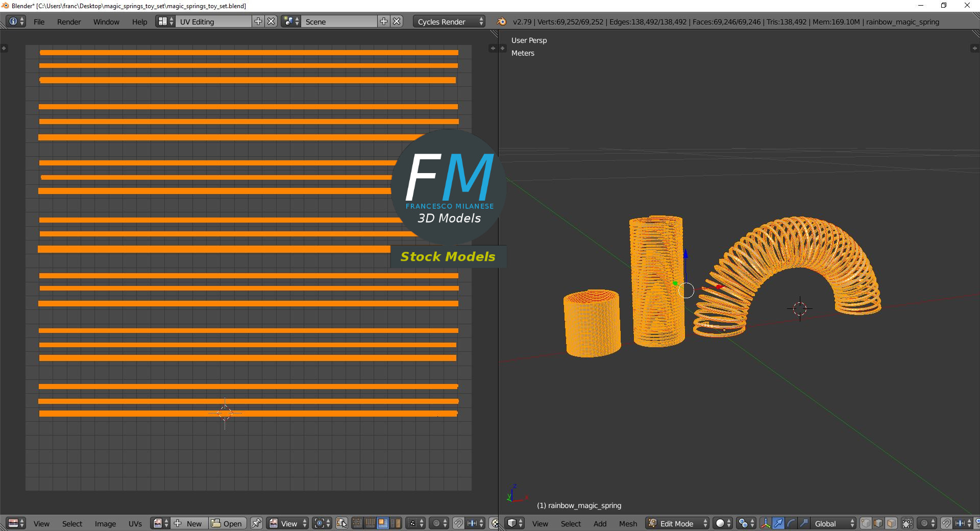Open the Window menu
This screenshot has width=980, height=531.
(106, 22)
